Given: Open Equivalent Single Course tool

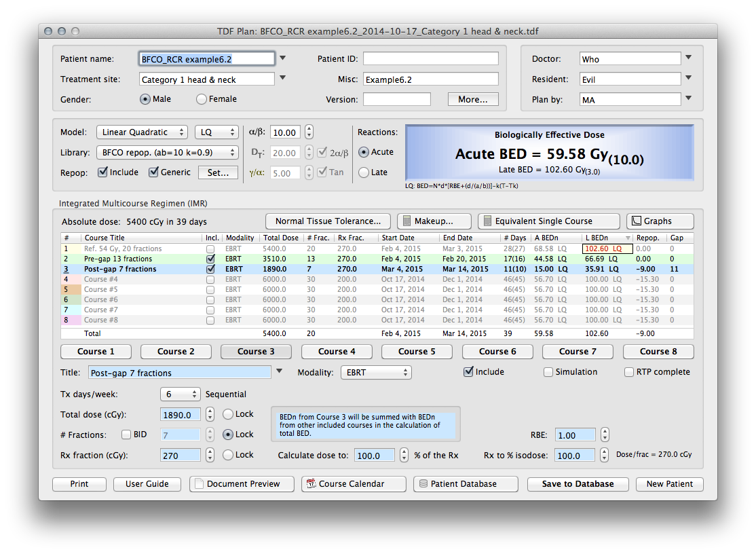Looking at the screenshot, I should (548, 221).
